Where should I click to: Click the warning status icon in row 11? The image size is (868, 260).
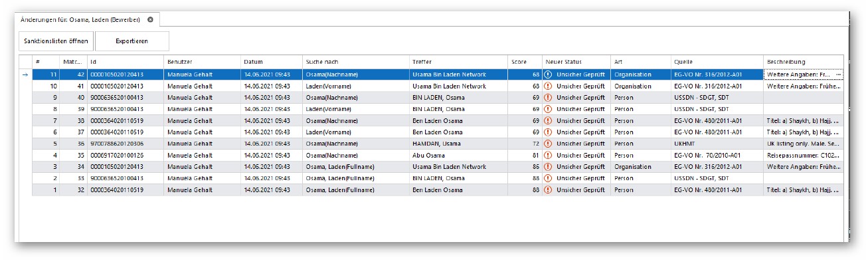point(548,74)
